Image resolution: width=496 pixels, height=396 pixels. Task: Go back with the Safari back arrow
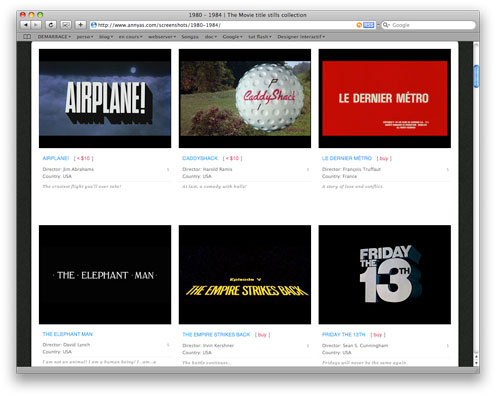25,25
